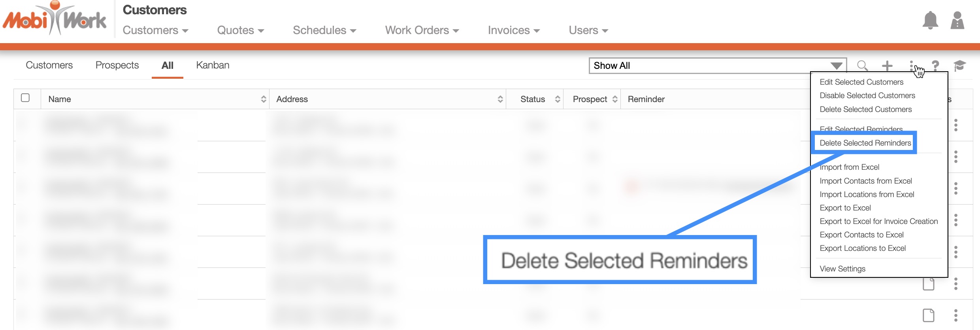Click the search magnifier icon

point(862,66)
